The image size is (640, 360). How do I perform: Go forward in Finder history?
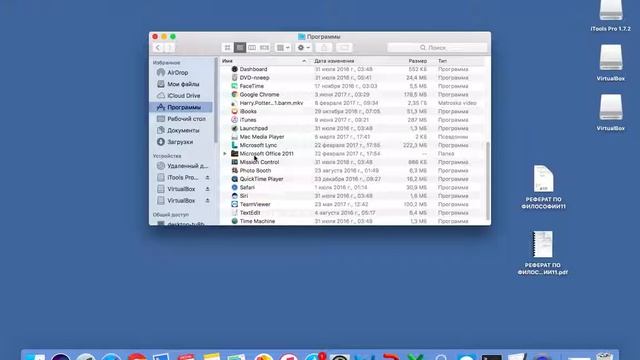point(169,48)
